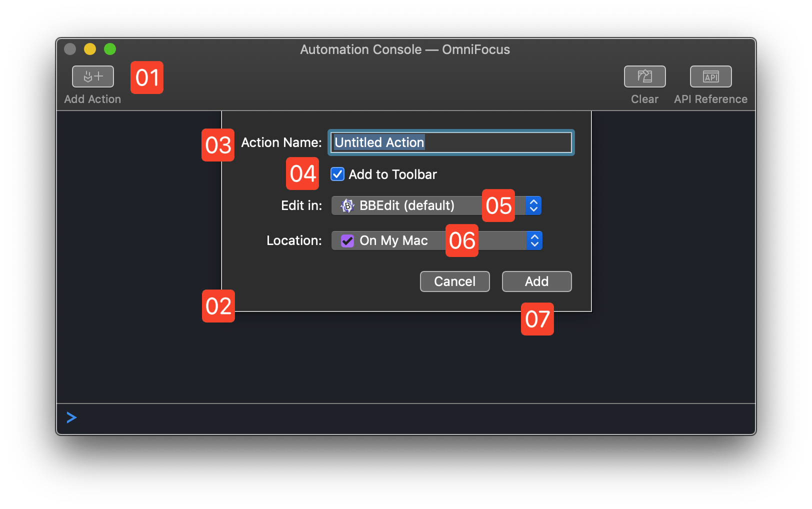812x509 pixels.
Task: Click the Clear toolbar label
Action: pyautogui.click(x=644, y=99)
